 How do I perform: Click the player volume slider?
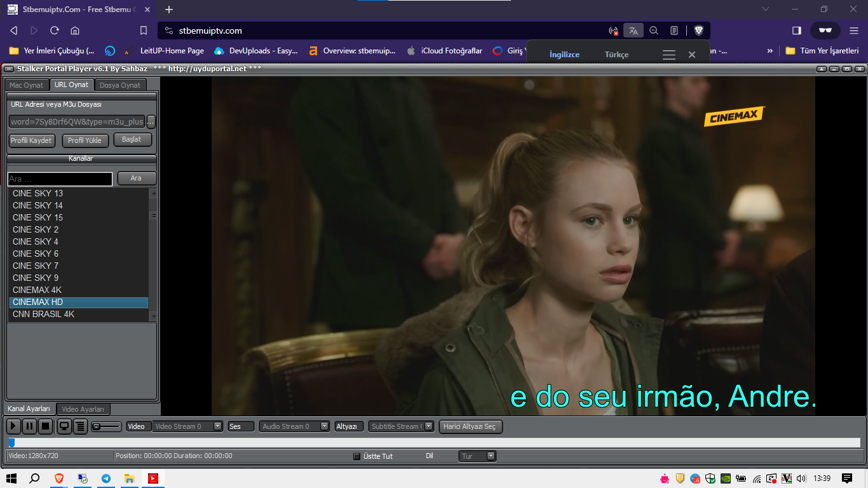coord(105,426)
